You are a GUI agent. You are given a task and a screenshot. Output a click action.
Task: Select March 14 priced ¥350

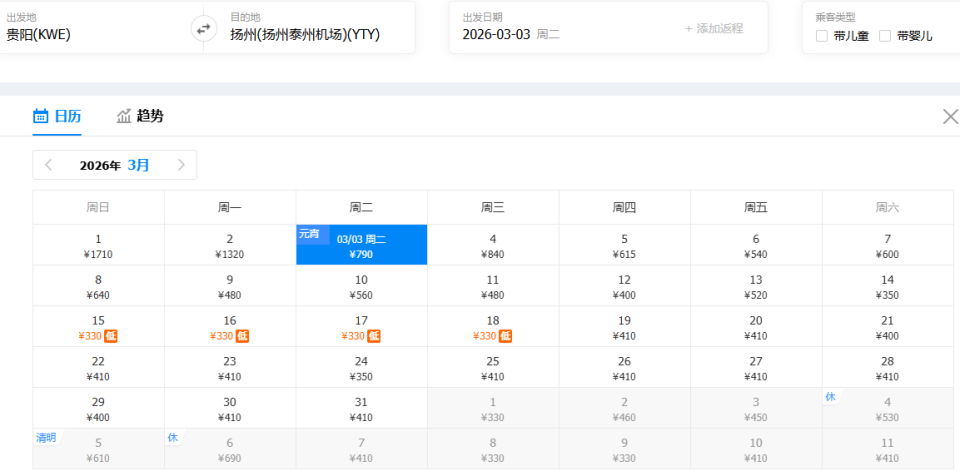(x=888, y=286)
